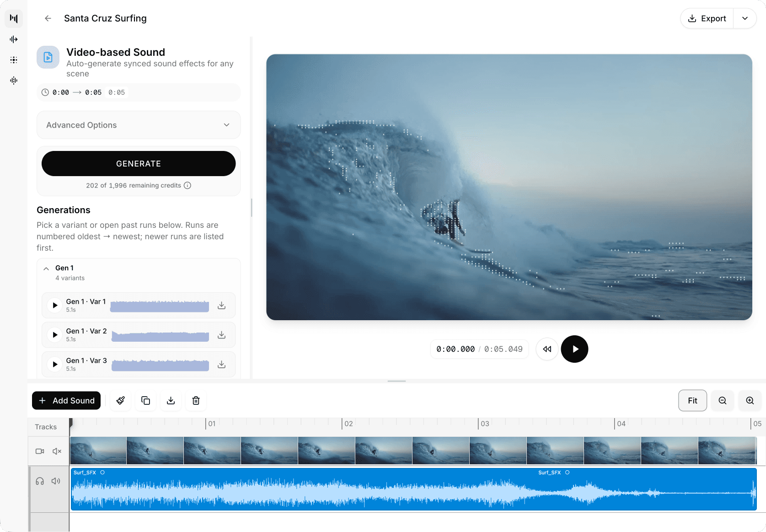Viewport: 766px width, 532px height.
Task: Click the video track camera icon
Action: pos(40,451)
